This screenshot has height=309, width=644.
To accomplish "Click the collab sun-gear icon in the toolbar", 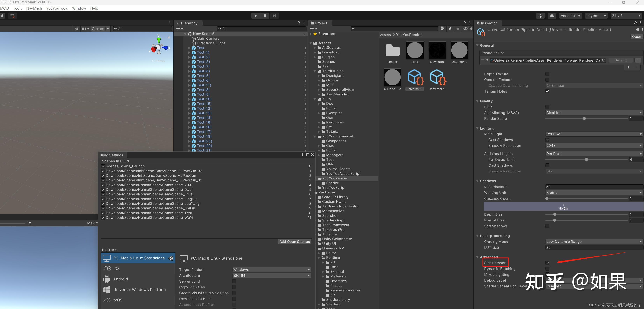I will pos(541,16).
